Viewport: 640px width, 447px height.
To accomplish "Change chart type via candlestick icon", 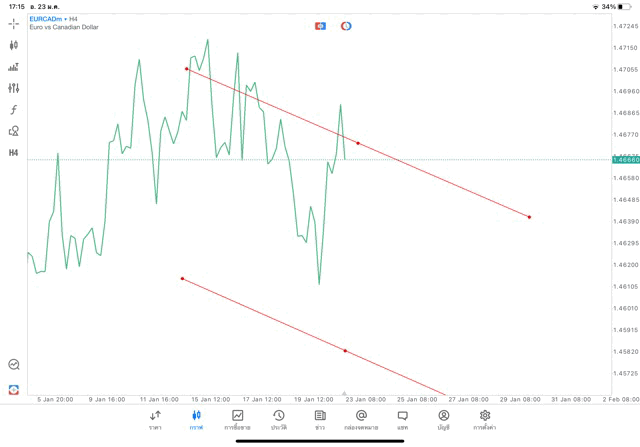I will click(x=14, y=45).
